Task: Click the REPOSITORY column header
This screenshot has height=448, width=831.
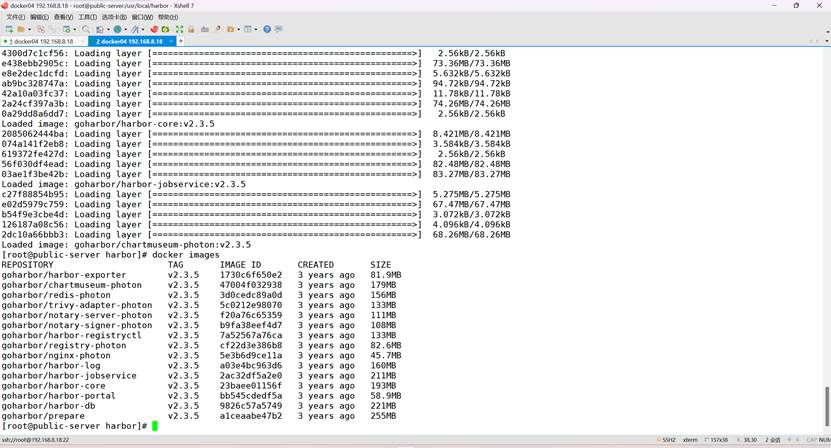Action: coord(28,265)
